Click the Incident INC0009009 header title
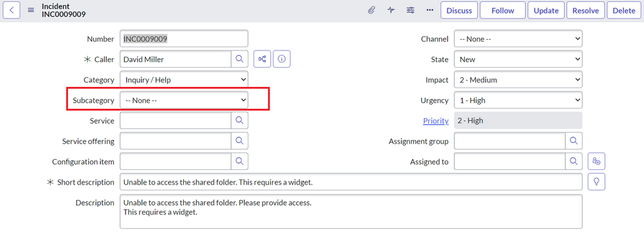 click(63, 10)
